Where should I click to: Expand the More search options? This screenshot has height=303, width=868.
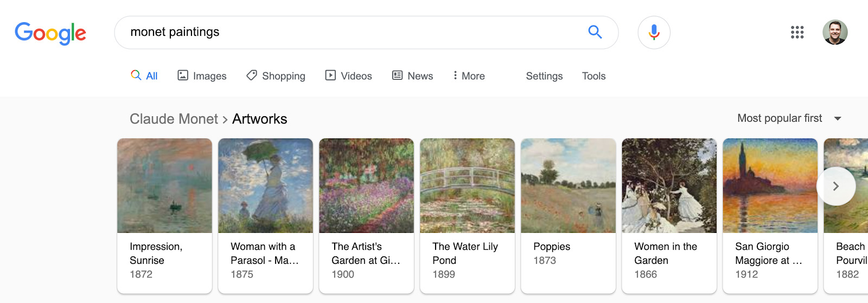tap(469, 76)
